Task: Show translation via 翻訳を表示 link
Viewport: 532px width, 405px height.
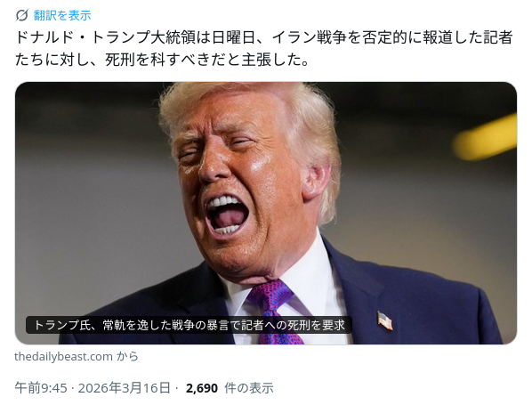Action: [62, 15]
